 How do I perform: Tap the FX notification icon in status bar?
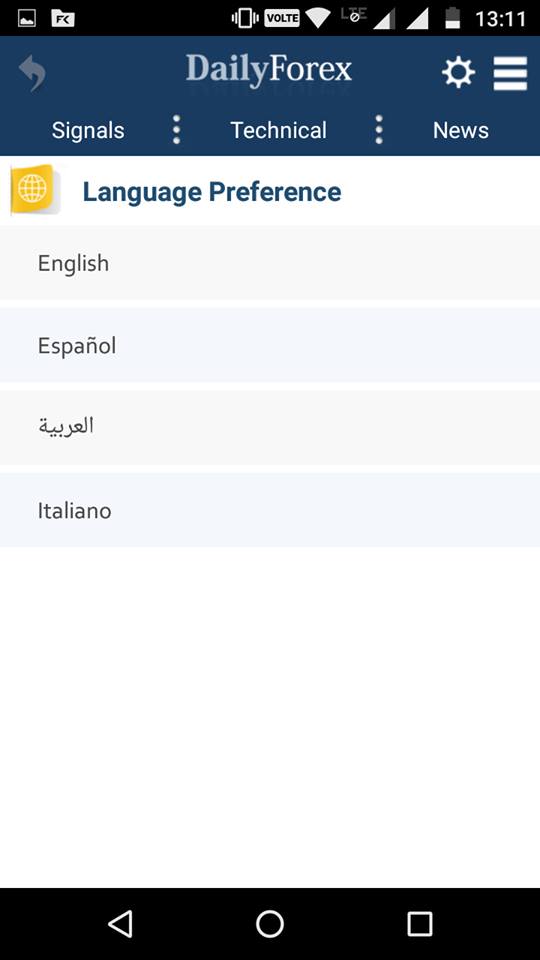63,19
